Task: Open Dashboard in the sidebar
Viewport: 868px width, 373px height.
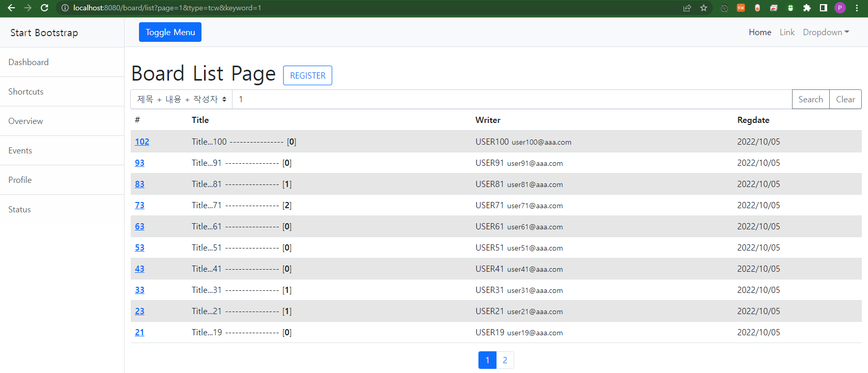Action: coord(62,62)
